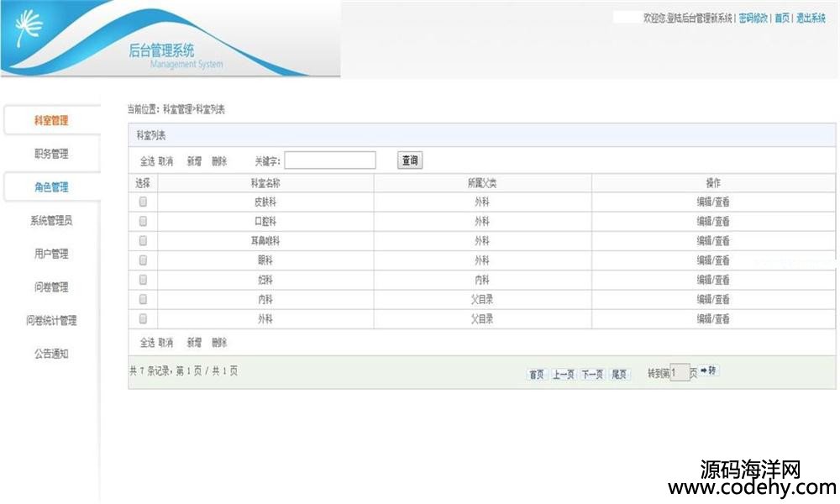Click the arrow 转 go-to-page button
Screen dimensions: 840x504
tap(708, 371)
